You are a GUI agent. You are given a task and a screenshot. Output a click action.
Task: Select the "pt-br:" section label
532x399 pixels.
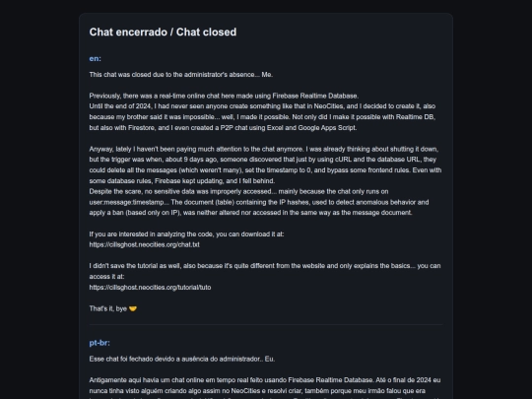point(100,343)
